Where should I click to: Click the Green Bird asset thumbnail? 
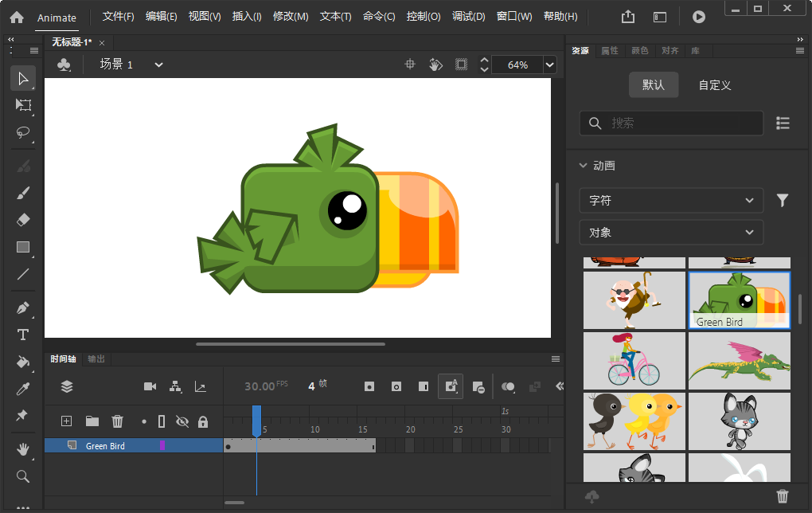pyautogui.click(x=739, y=300)
